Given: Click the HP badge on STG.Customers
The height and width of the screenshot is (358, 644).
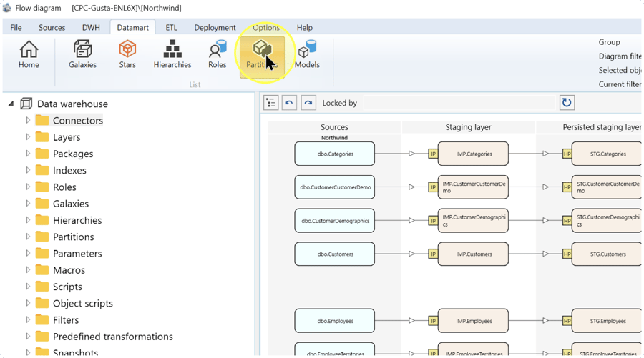Looking at the screenshot, I should 567,254.
